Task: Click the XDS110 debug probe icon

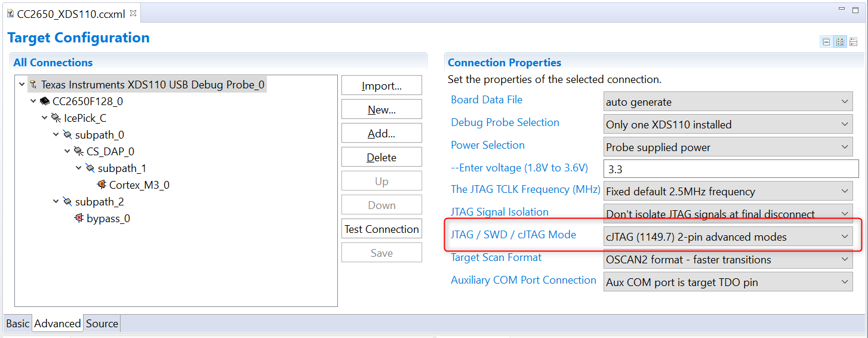Action: point(33,85)
